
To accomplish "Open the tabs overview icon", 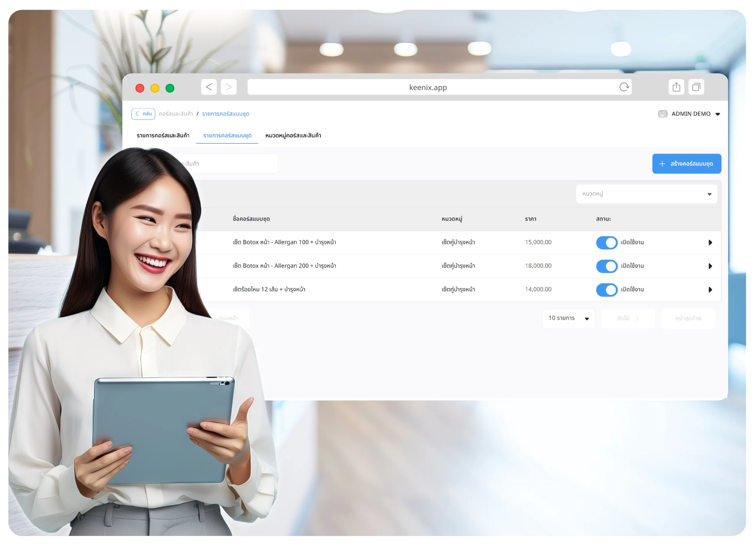I will click(696, 87).
